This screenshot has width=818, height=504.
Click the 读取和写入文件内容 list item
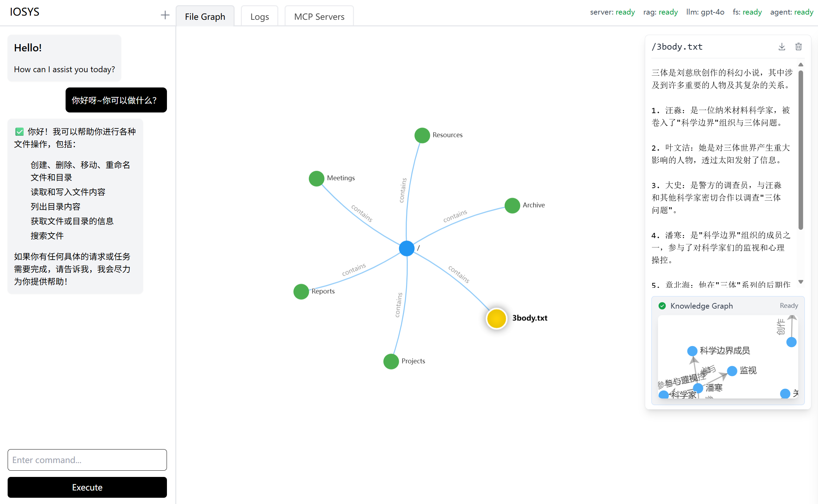tap(68, 192)
